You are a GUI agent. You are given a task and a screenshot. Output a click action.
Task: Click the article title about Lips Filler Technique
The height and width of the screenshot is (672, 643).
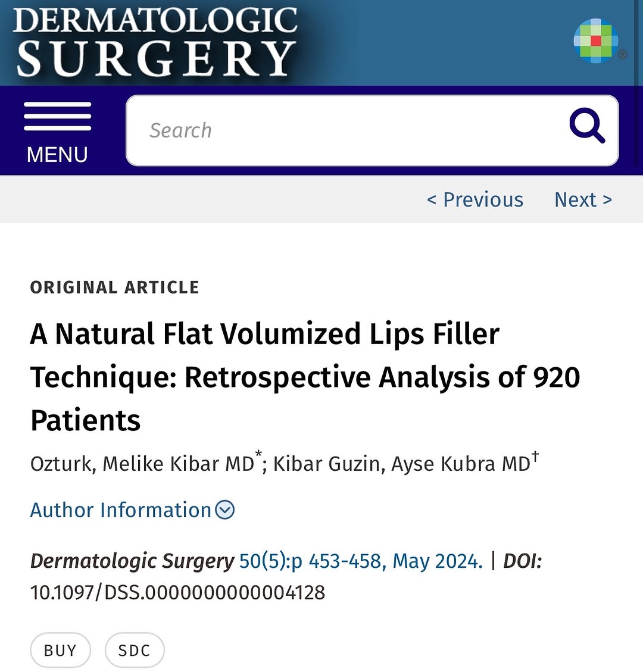click(305, 377)
